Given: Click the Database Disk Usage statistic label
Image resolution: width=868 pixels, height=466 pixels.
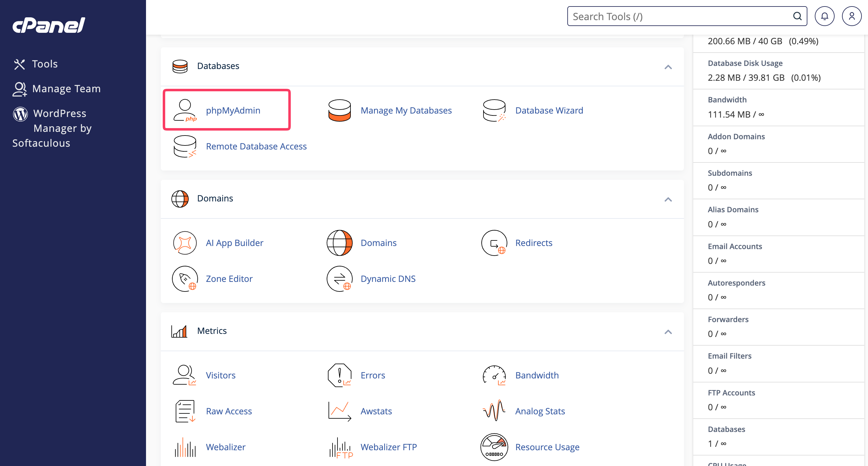Looking at the screenshot, I should pos(745,63).
